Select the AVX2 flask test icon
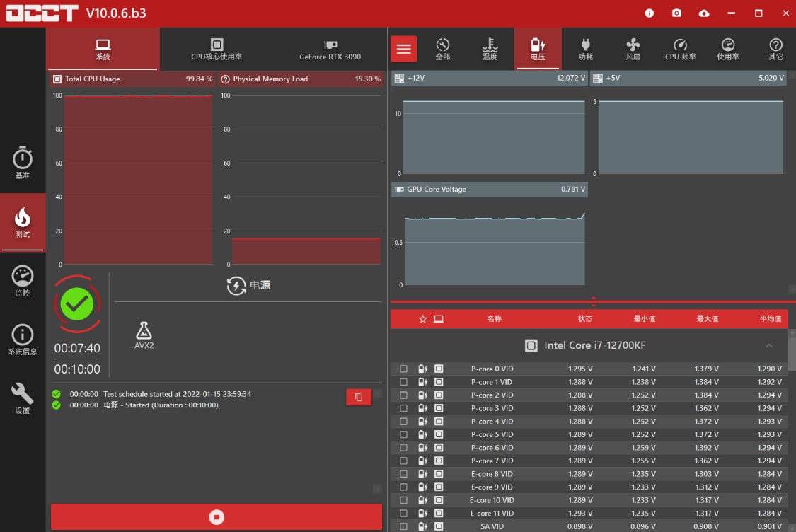Screen dimensions: 796x532 (144, 335)
